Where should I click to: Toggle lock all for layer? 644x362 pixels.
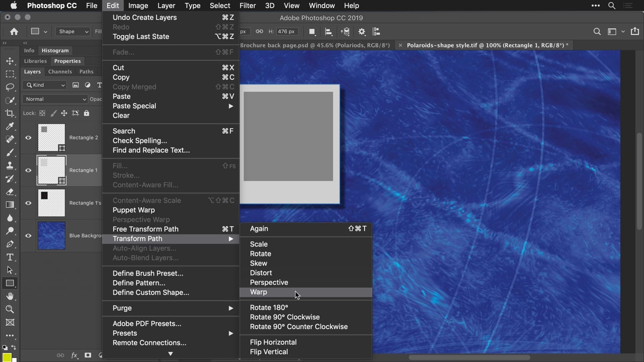click(x=86, y=113)
